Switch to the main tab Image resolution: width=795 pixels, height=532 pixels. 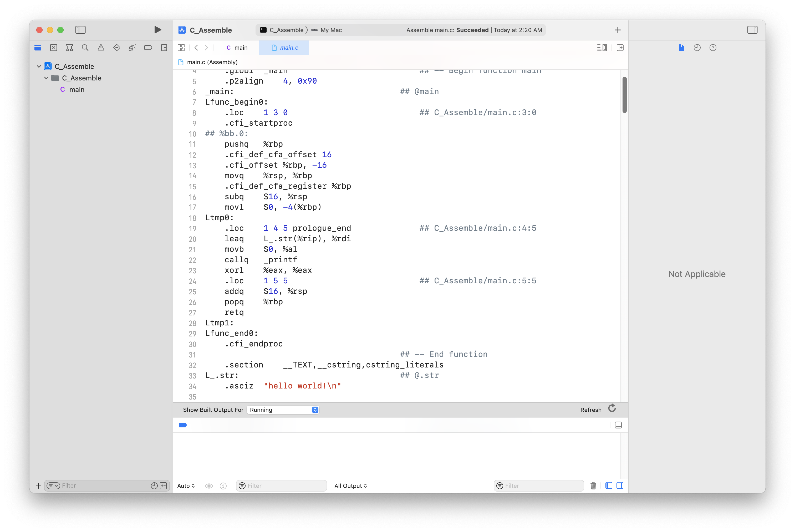pos(237,48)
